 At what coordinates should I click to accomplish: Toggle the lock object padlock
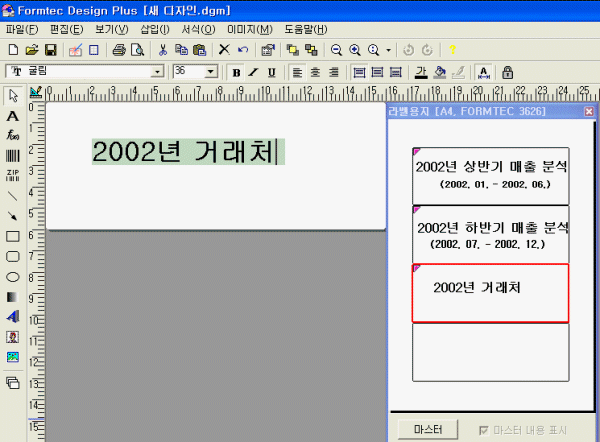click(507, 72)
